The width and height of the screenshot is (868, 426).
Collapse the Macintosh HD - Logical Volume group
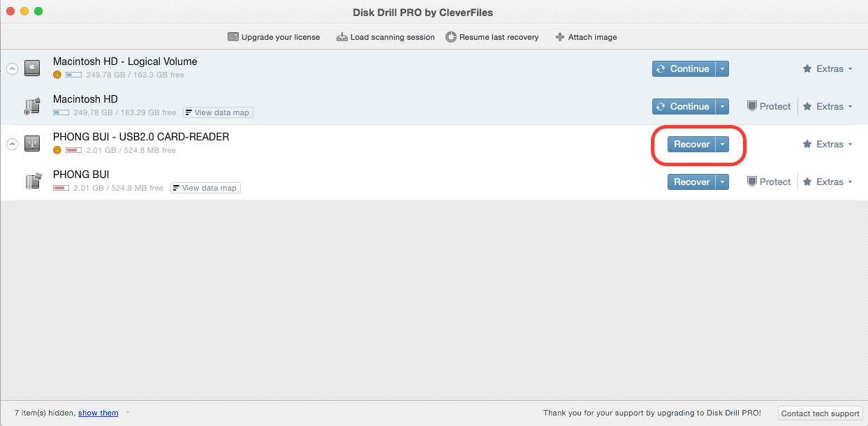pyautogui.click(x=12, y=68)
